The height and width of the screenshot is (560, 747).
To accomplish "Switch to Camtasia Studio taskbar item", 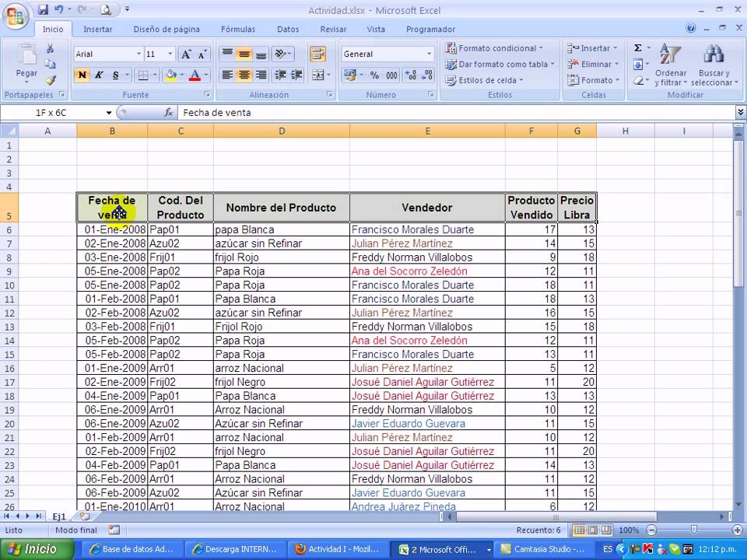I will tap(543, 549).
